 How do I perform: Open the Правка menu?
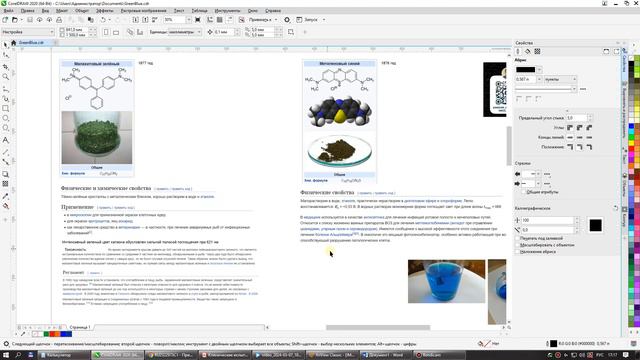point(27,11)
